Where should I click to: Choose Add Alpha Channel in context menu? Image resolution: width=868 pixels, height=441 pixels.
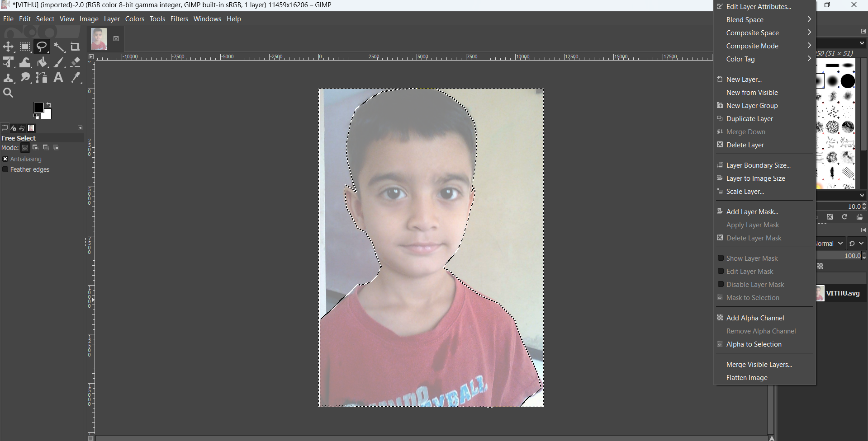764,318
